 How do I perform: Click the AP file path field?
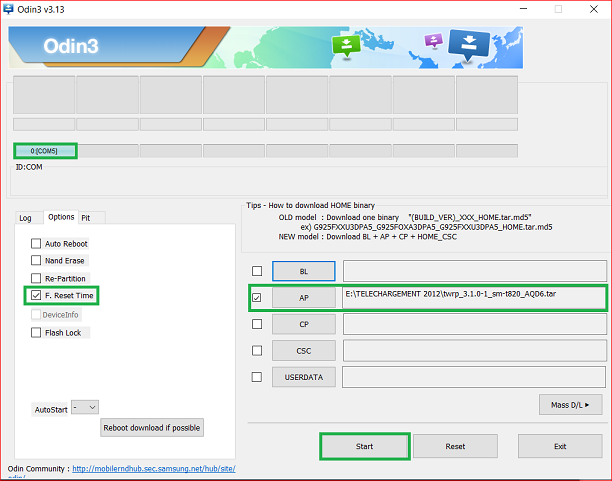[x=473, y=298]
